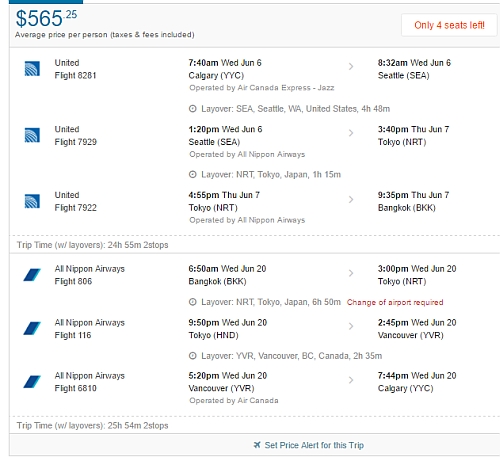Click outbound Trip Time 24h 55m summary
This screenshot has height=457, width=500.
click(92, 245)
